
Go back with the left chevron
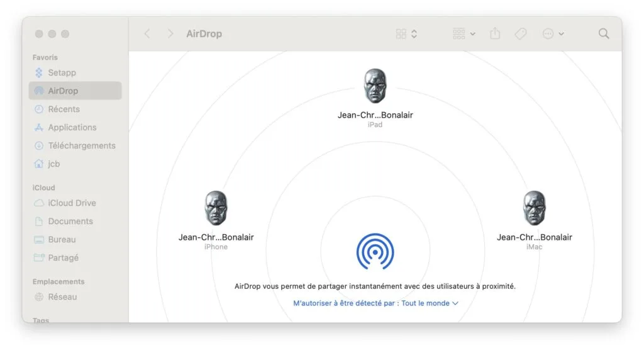pos(147,34)
